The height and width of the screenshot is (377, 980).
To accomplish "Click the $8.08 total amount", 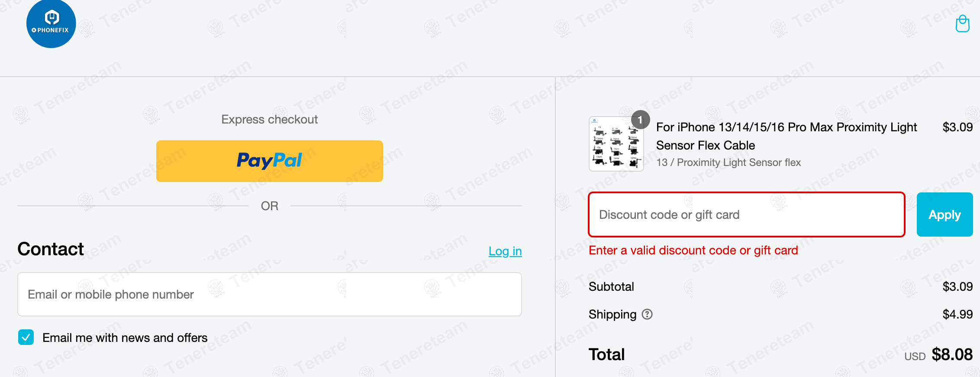I will point(952,354).
